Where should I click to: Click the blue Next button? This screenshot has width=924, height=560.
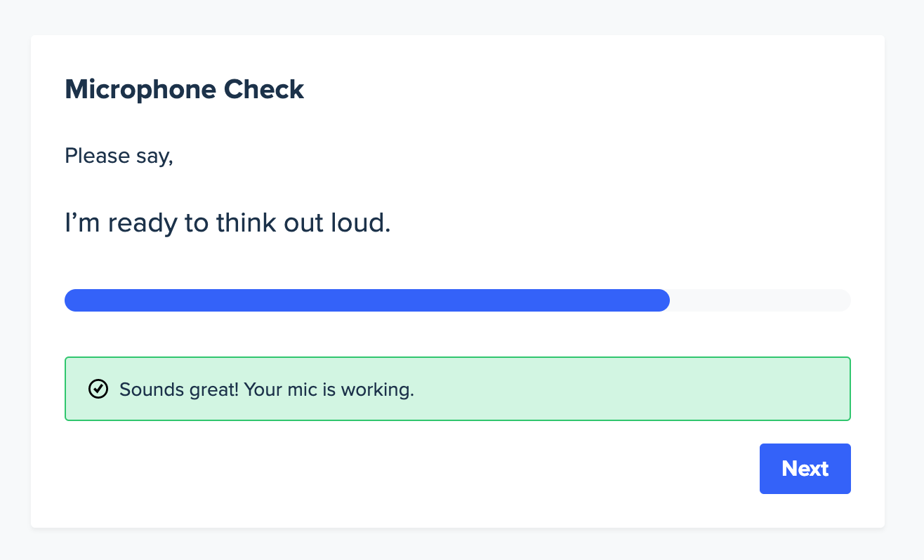pyautogui.click(x=805, y=469)
